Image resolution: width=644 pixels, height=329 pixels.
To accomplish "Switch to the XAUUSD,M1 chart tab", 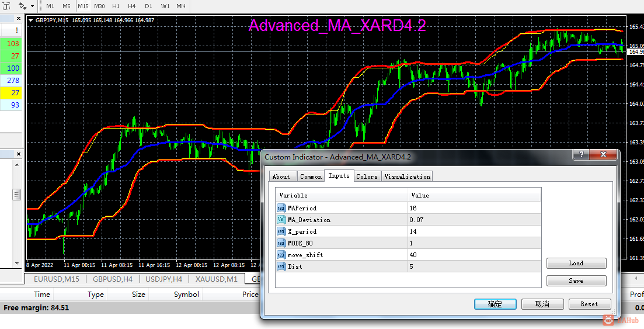I will (217, 279).
